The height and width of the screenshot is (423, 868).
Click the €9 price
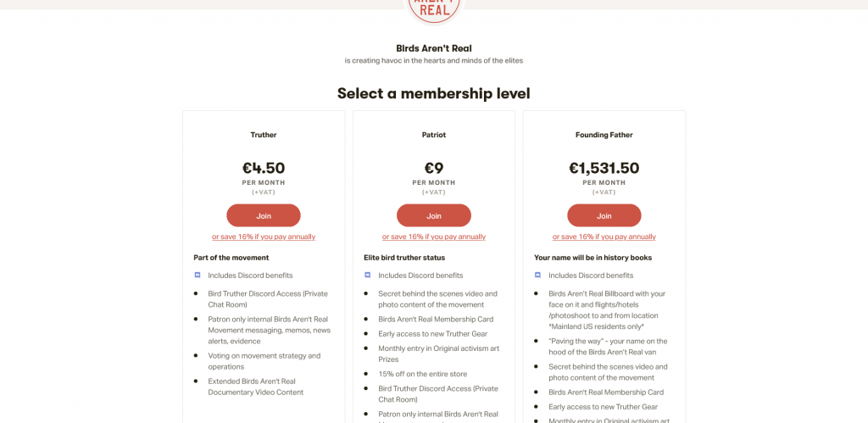point(433,168)
